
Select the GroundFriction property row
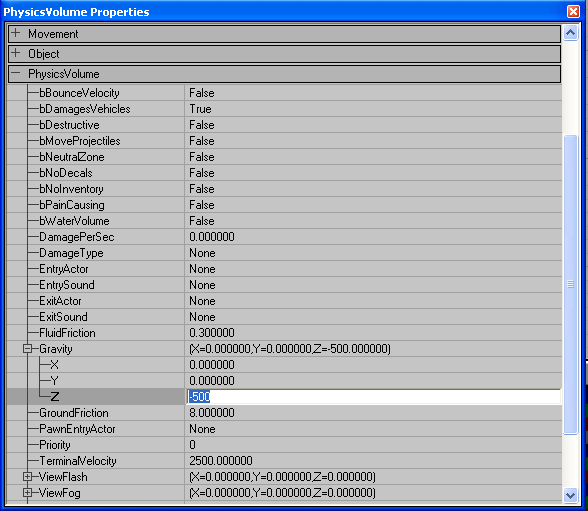tap(284, 413)
